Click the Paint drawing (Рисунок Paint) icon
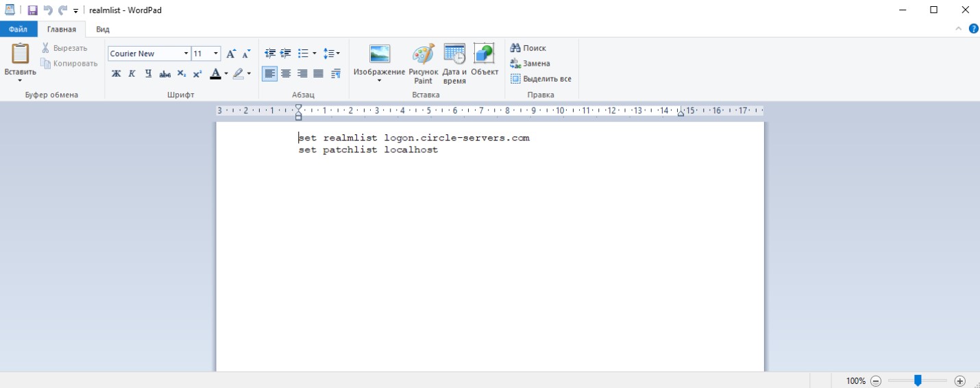This screenshot has height=388, width=980. tap(423, 63)
